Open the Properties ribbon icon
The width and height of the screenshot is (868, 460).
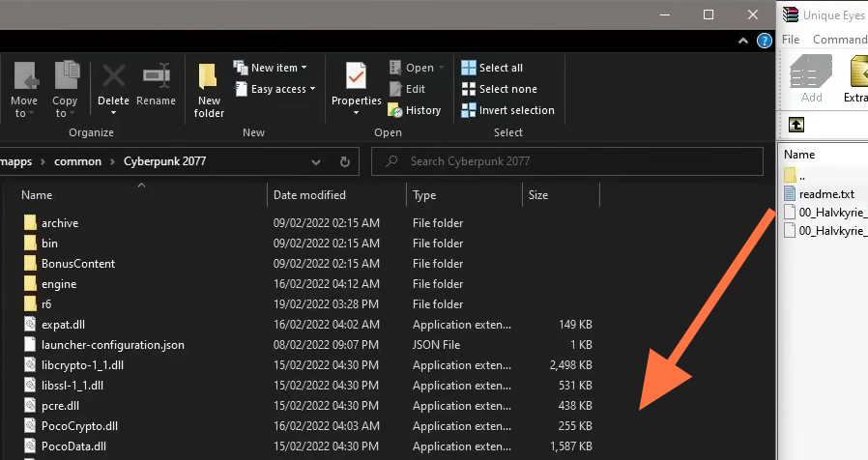click(356, 75)
